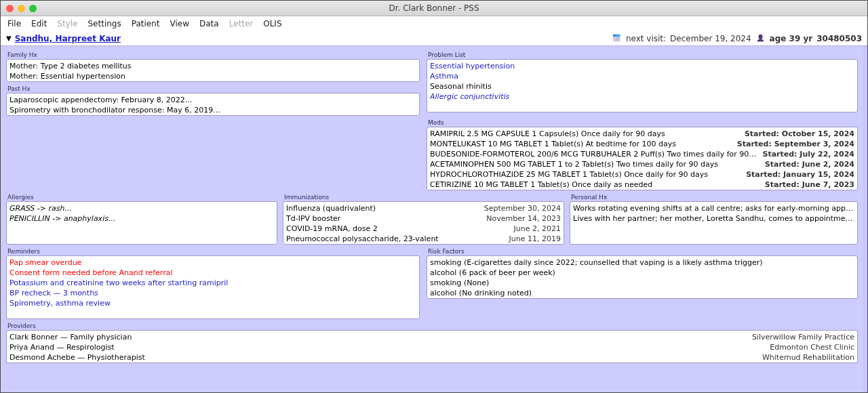Open the Settings menu
This screenshot has height=393, width=868.
point(104,24)
